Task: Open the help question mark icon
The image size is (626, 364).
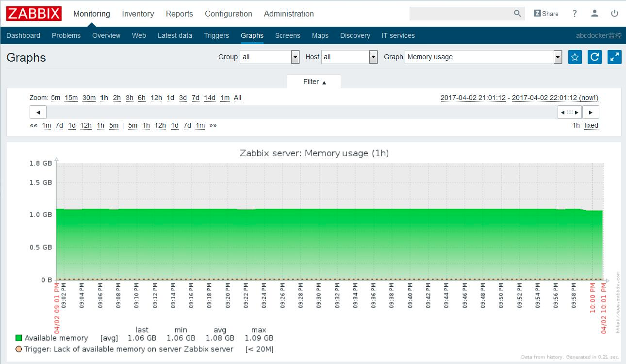Action: click(x=575, y=14)
